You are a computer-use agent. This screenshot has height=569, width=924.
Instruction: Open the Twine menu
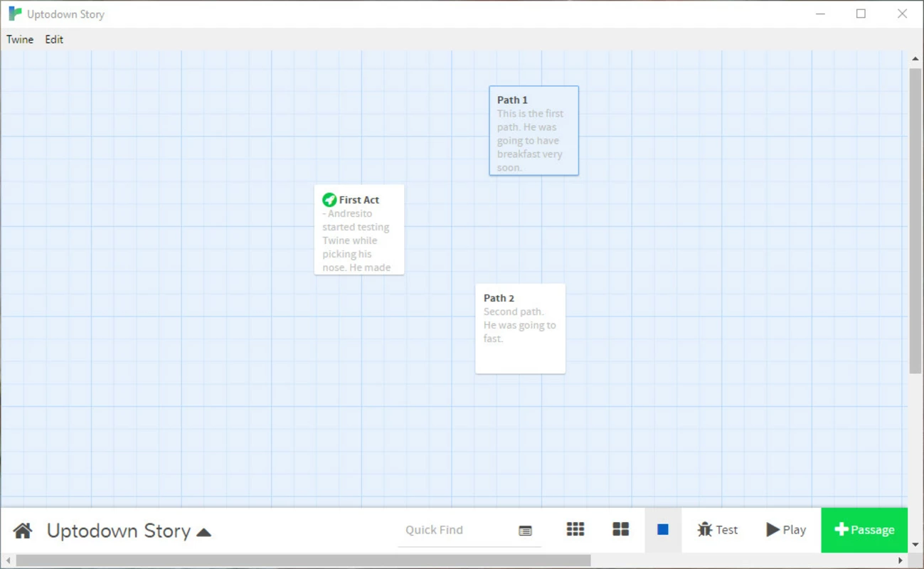20,40
